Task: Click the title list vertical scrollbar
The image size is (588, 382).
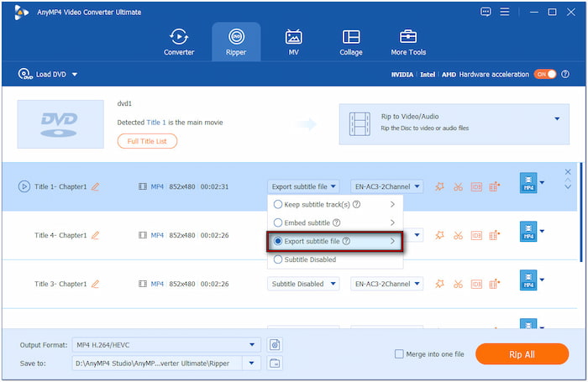Action: coord(581,212)
